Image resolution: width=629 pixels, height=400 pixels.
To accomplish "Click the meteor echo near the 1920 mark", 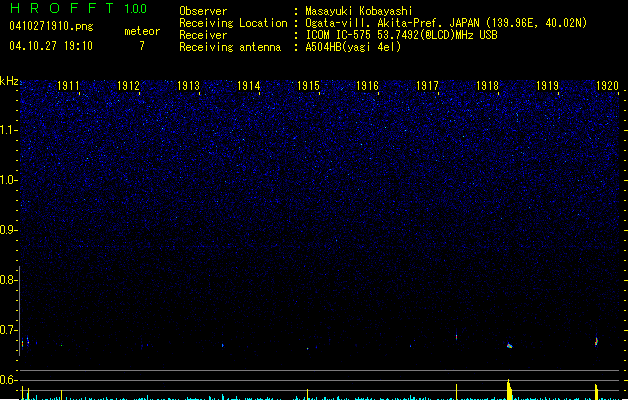I will (x=597, y=341).
